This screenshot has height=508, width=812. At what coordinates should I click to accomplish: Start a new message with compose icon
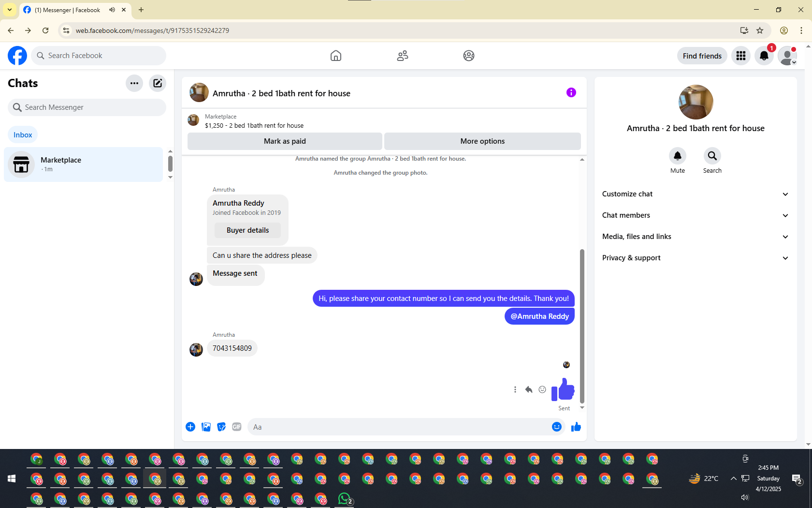[x=158, y=83]
